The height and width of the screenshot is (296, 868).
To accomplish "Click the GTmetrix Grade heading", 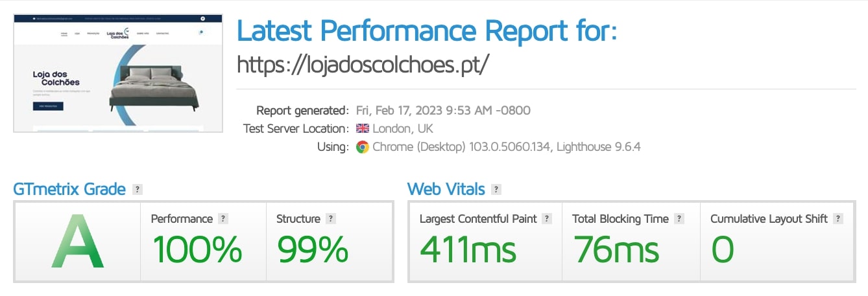I will pos(69,189).
